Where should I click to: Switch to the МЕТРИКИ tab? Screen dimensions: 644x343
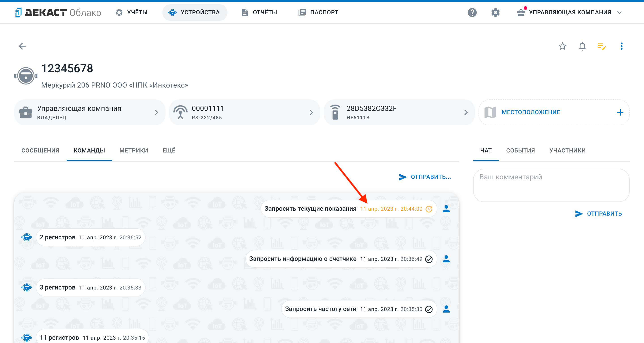(x=134, y=150)
